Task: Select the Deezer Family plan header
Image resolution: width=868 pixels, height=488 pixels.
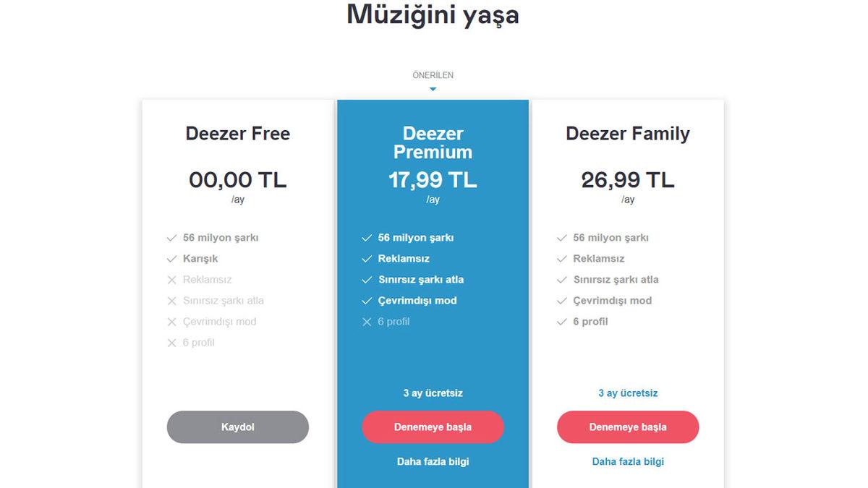Action: coord(628,134)
